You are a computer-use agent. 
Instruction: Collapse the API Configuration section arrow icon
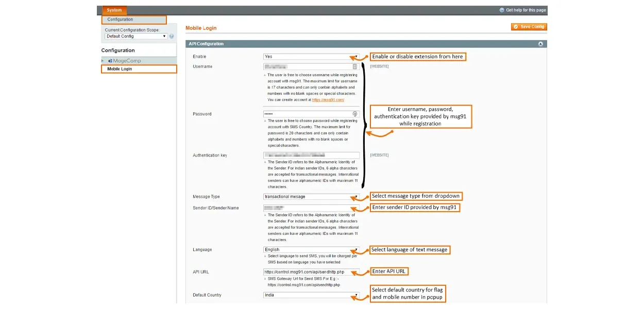pos(540,44)
